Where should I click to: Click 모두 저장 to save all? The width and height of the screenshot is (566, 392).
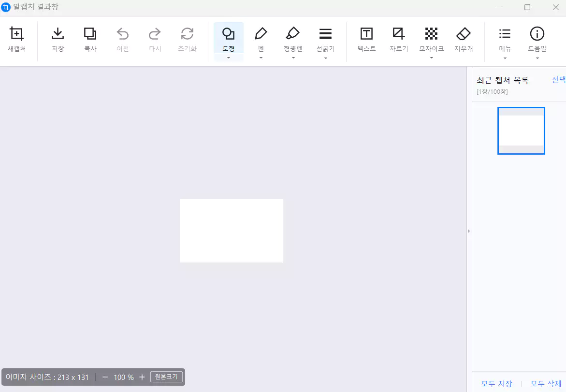[497, 384]
